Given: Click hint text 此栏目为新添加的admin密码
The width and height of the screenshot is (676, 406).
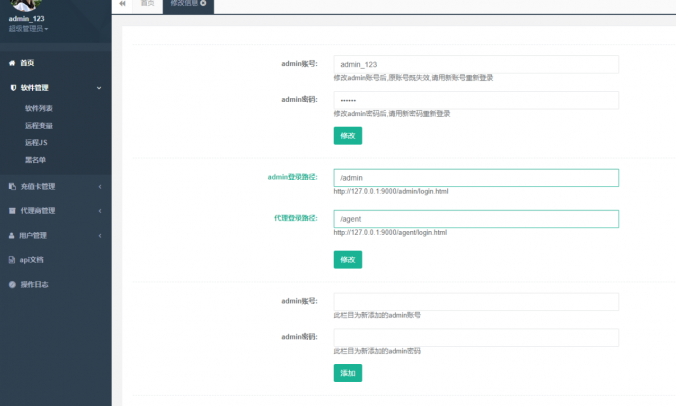Looking at the screenshot, I should (377, 351).
